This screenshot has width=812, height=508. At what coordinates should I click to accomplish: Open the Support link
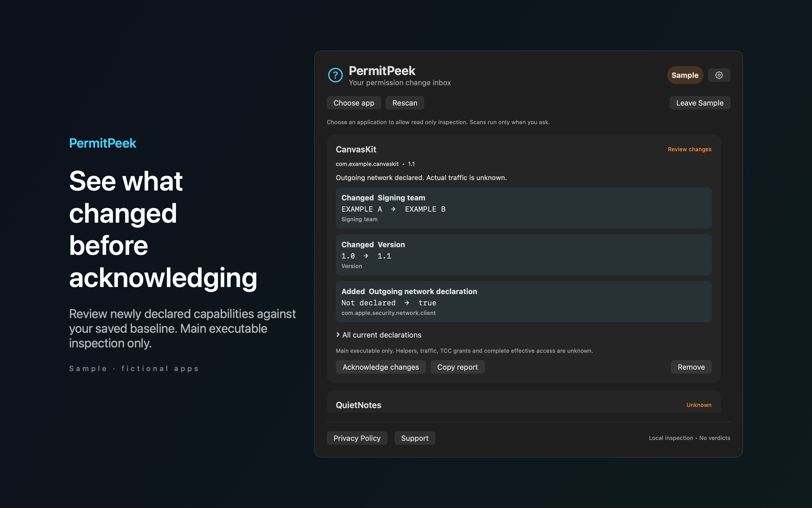(415, 438)
